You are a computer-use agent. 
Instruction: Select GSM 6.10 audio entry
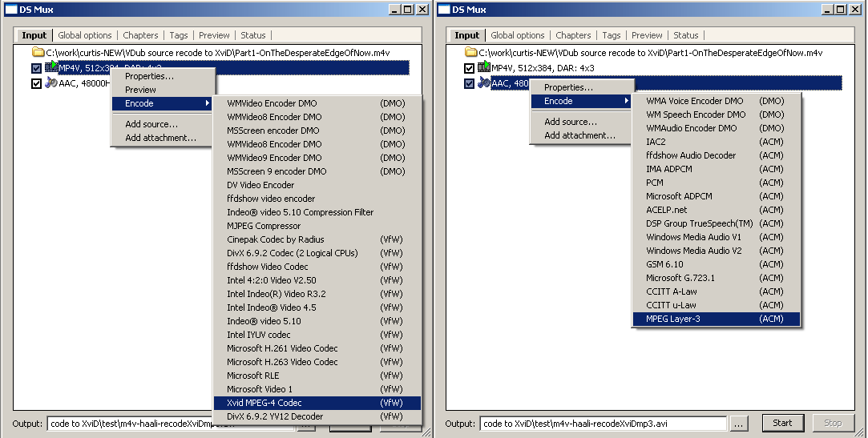click(717, 264)
